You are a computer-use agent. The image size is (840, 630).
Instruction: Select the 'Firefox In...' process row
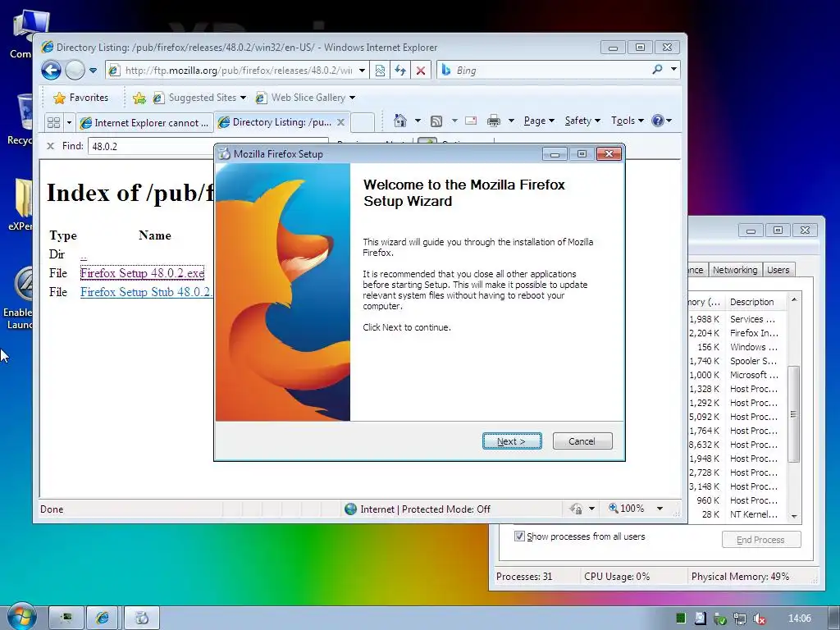(737, 333)
